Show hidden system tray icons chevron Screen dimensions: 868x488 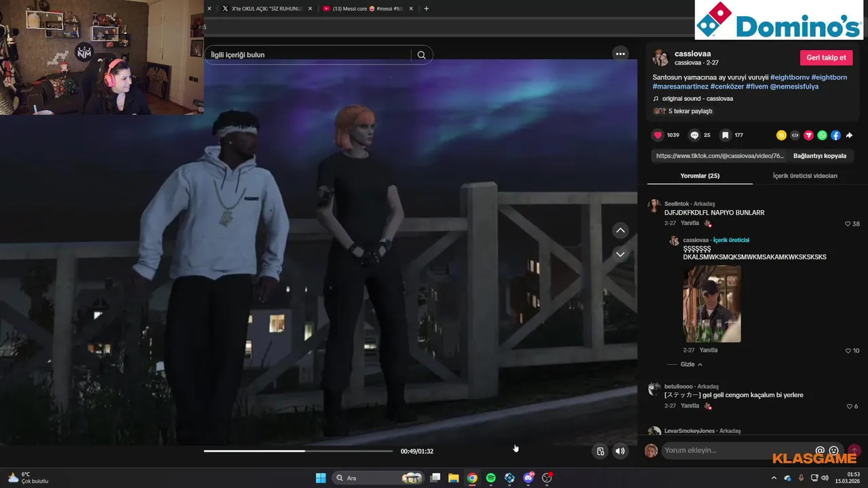[774, 478]
